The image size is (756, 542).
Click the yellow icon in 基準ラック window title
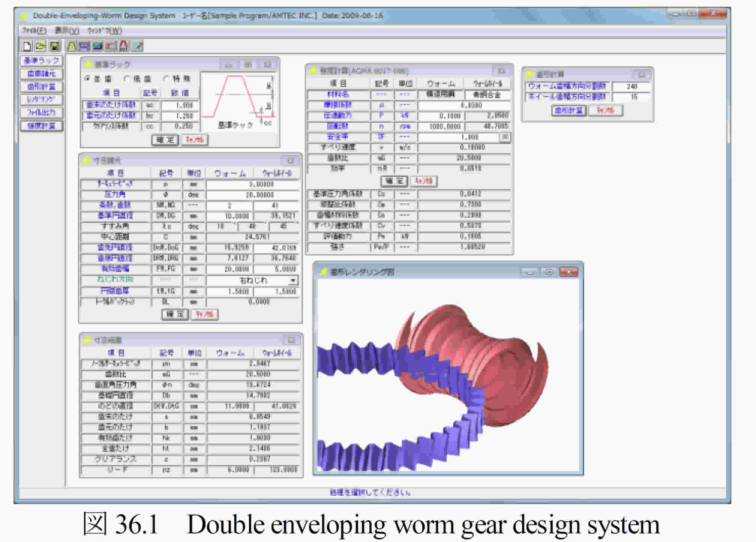[x=88, y=65]
